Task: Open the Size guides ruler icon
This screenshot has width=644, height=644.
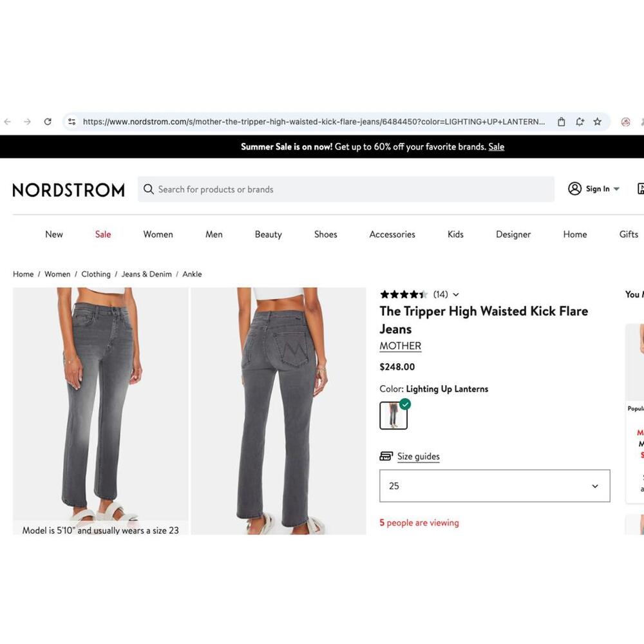Action: click(x=386, y=456)
